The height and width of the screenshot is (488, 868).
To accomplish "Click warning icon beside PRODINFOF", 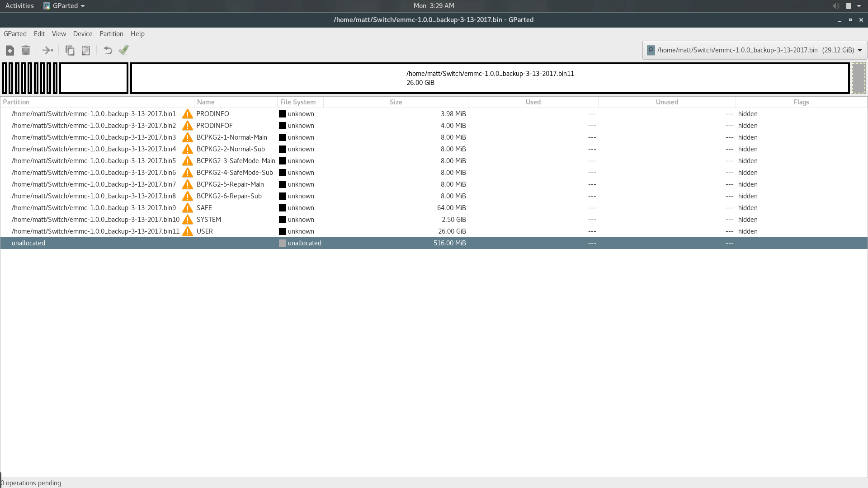I will click(x=188, y=126).
